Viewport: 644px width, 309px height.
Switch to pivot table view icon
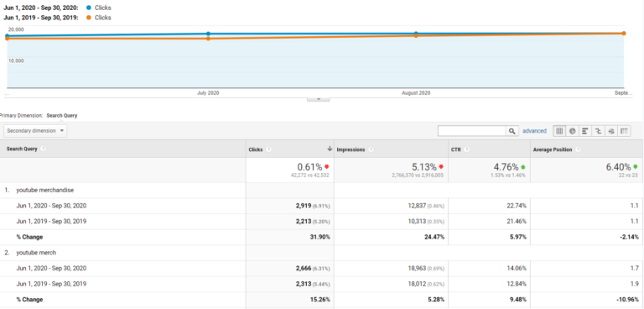[x=625, y=131]
